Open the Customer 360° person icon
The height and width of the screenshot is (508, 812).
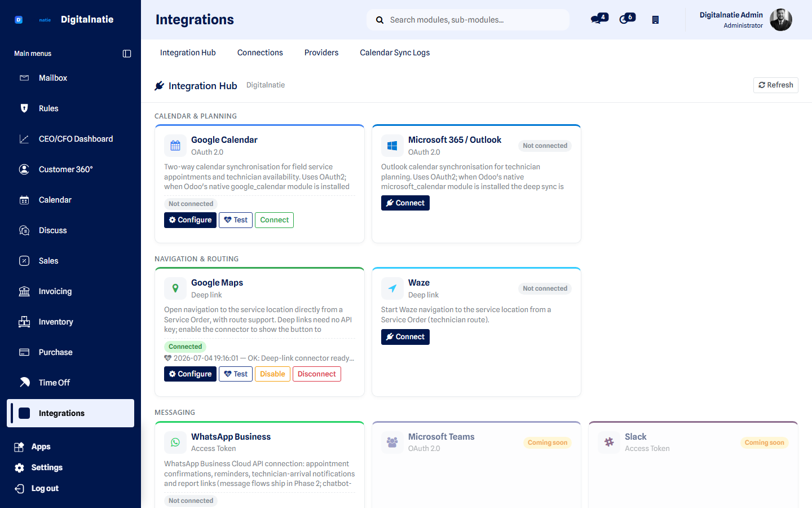pos(24,169)
